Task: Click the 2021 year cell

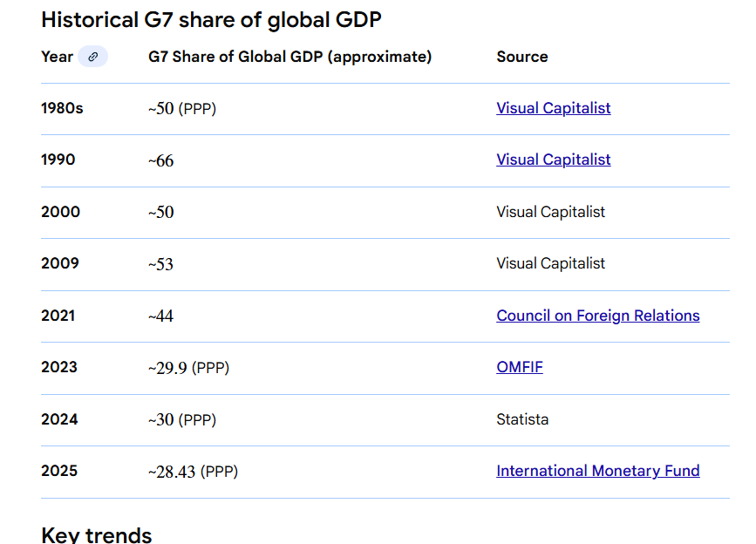Action: coord(58,316)
